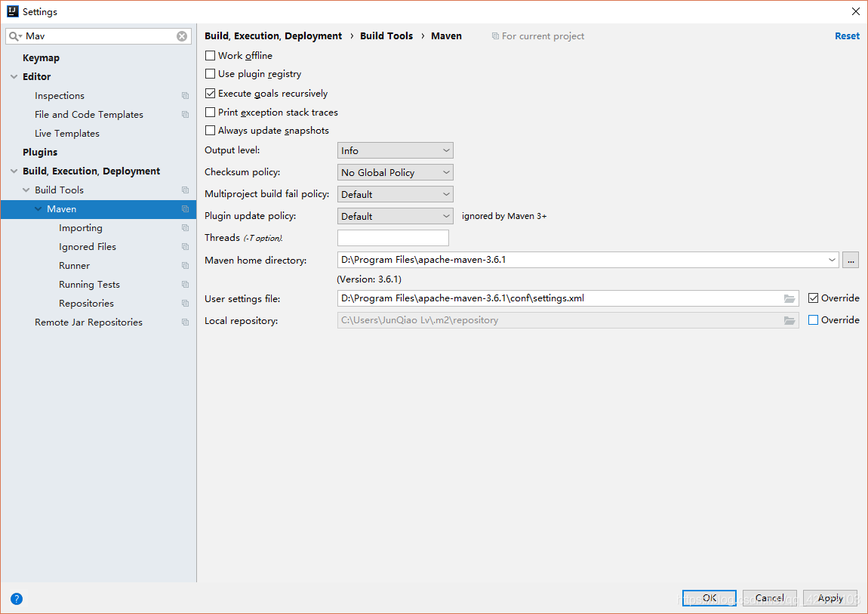Clear the search field with the X icon

click(x=182, y=36)
